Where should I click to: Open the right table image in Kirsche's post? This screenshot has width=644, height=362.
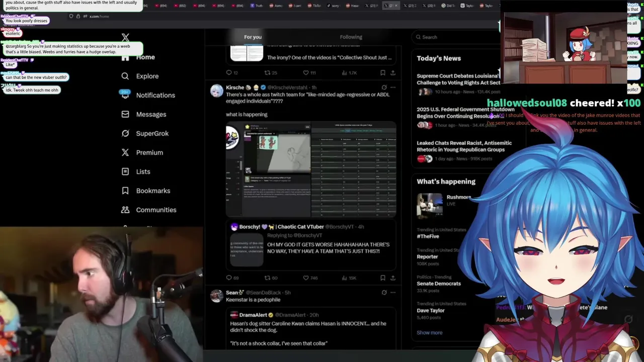click(354, 170)
